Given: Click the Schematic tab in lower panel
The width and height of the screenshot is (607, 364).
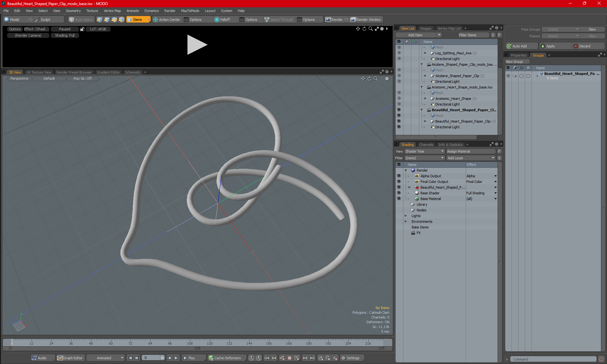Looking at the screenshot, I should coord(134,72).
